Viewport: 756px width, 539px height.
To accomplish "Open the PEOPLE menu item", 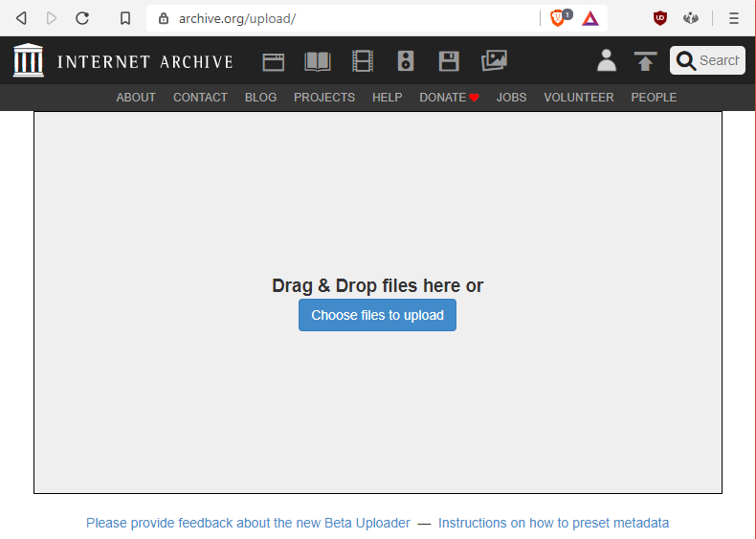I will (654, 98).
